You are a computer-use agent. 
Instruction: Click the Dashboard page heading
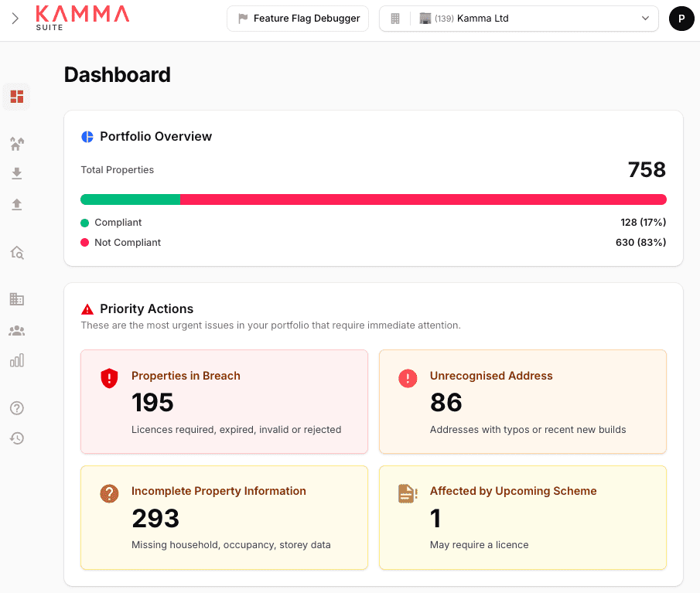[118, 74]
